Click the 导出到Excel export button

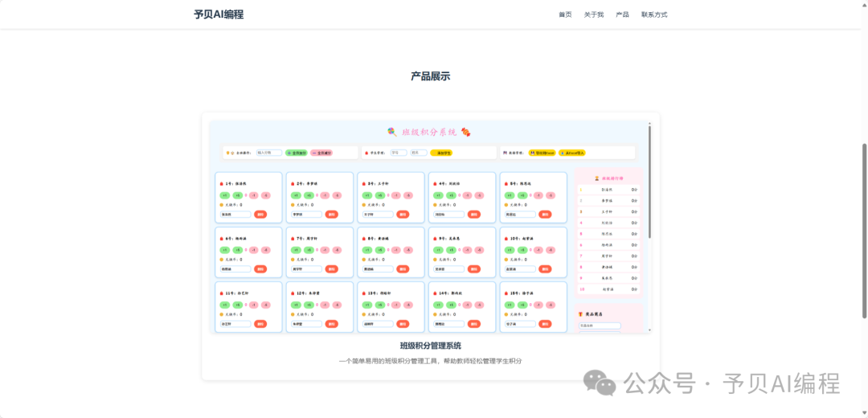point(542,153)
